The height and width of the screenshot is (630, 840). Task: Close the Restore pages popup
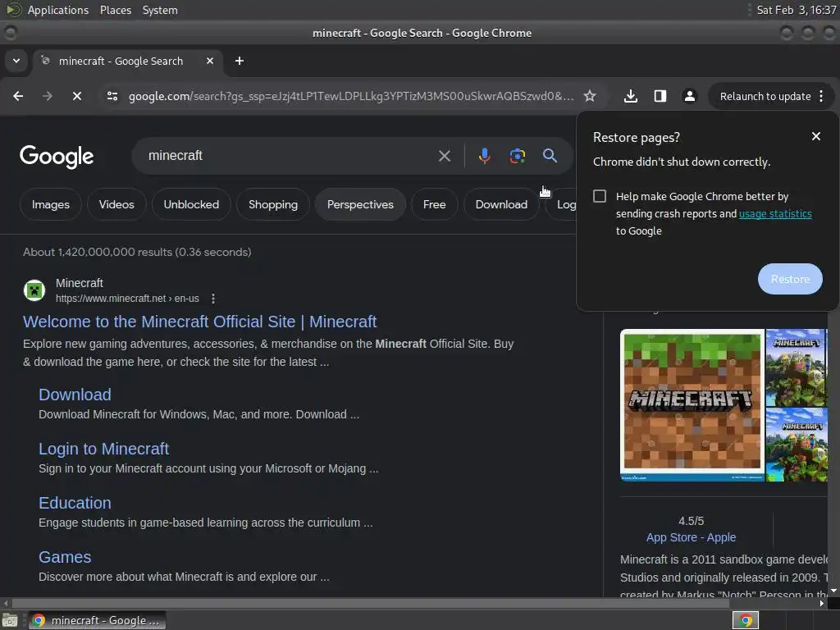click(816, 136)
